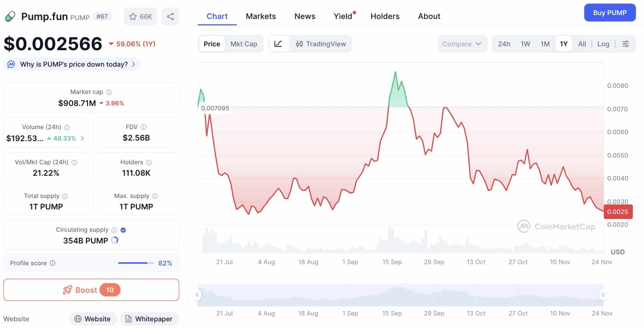Select the line chart icon
The image size is (644, 328).
point(278,44)
